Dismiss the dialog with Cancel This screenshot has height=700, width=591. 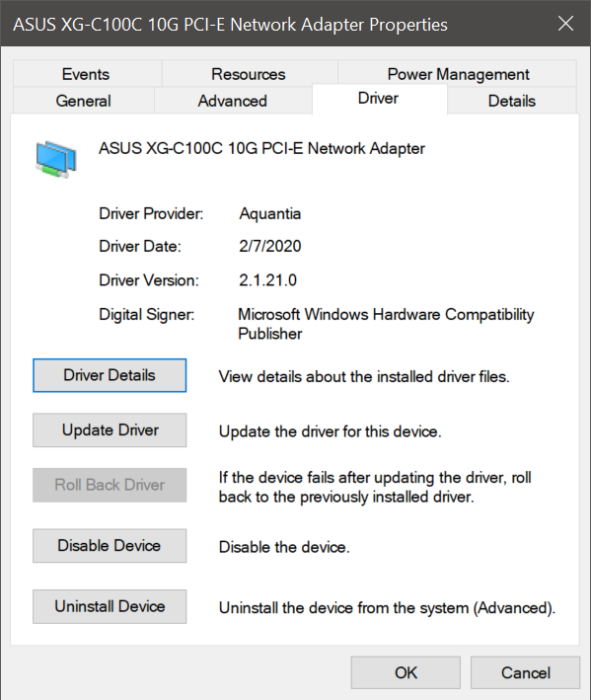[526, 672]
